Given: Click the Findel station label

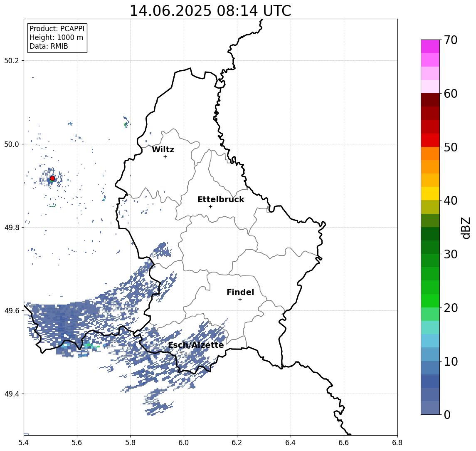Looking at the screenshot, I should pyautogui.click(x=240, y=292).
